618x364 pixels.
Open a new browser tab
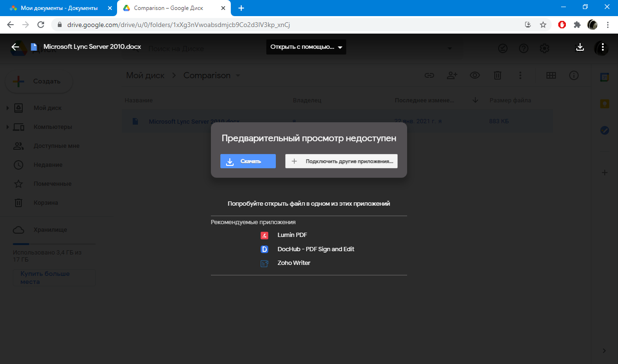[x=241, y=8]
